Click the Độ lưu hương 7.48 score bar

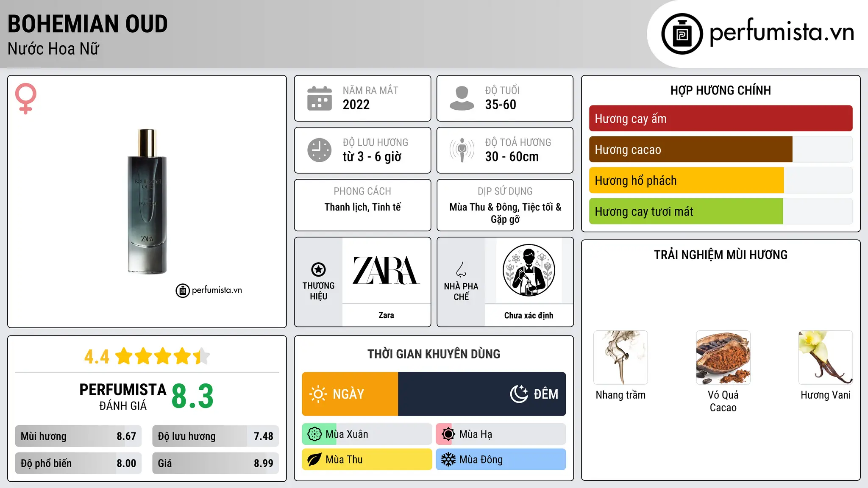point(216,436)
